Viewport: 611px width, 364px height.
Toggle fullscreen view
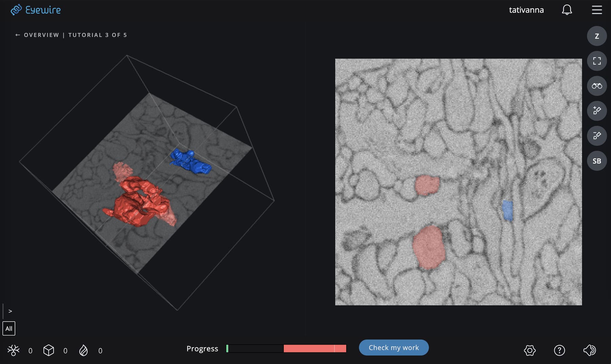pos(596,61)
